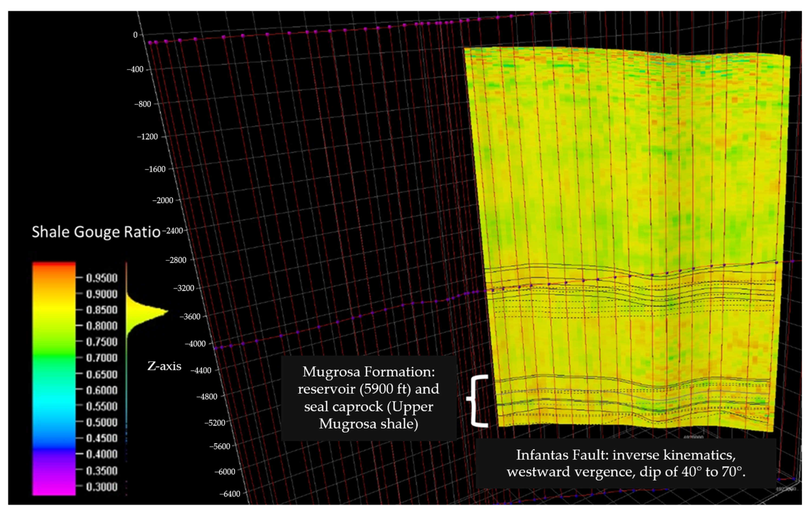
Task: Click the 0.3000 legend value
Action: (x=101, y=487)
